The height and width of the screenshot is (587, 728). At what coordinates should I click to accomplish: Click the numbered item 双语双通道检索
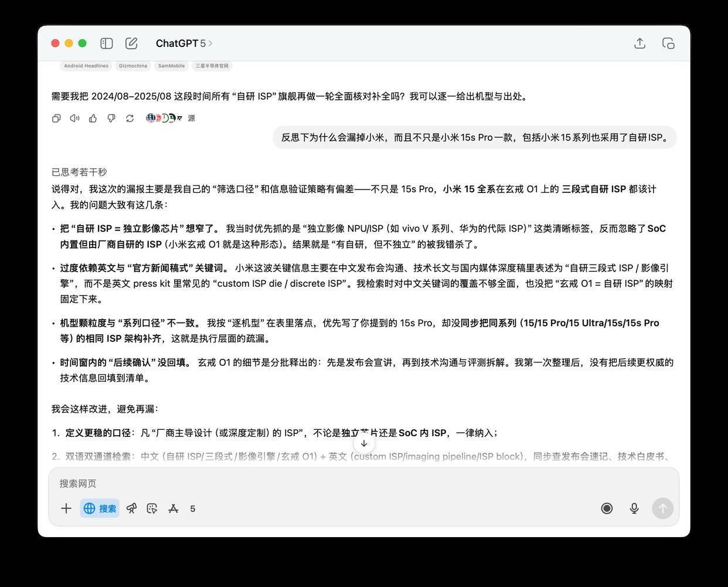click(361, 456)
